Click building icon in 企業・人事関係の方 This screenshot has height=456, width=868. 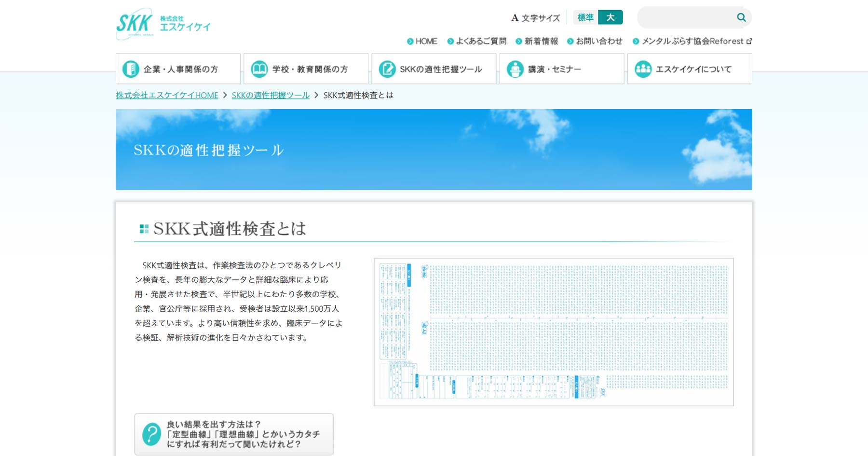point(131,69)
